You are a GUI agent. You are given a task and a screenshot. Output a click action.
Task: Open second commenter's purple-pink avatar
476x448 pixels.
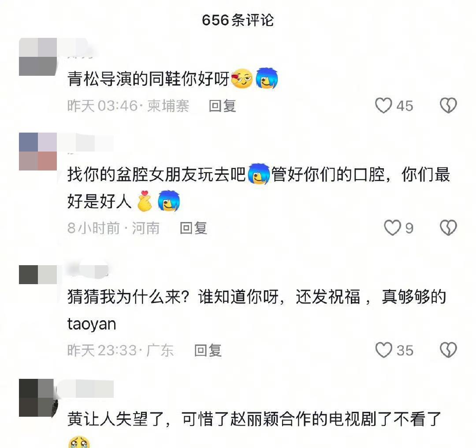[x=38, y=152]
